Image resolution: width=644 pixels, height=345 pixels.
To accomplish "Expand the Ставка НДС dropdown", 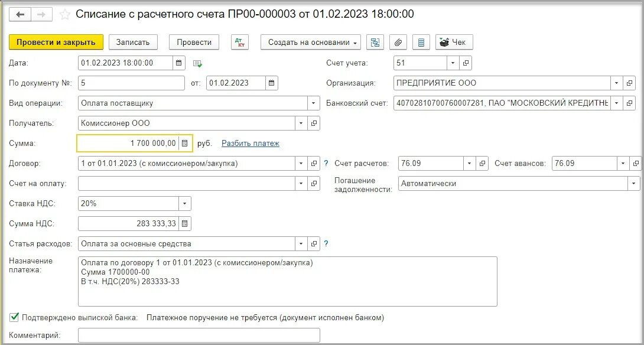I will pos(184,203).
